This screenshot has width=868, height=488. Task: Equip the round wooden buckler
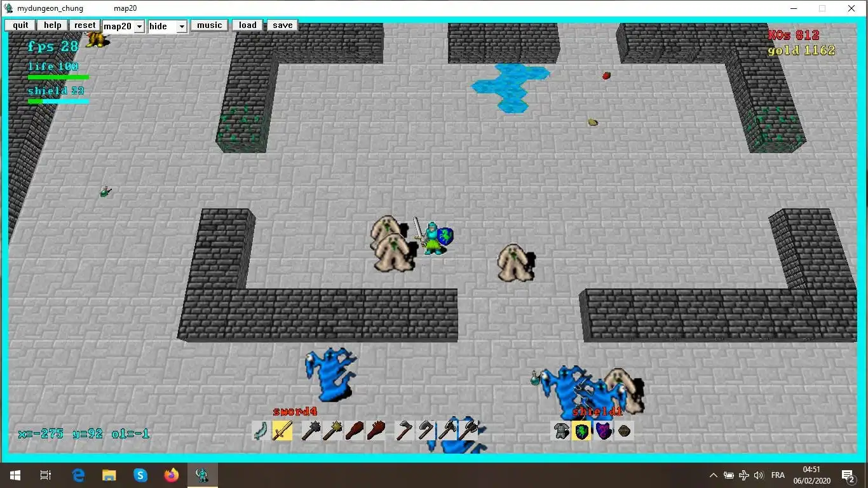click(624, 431)
